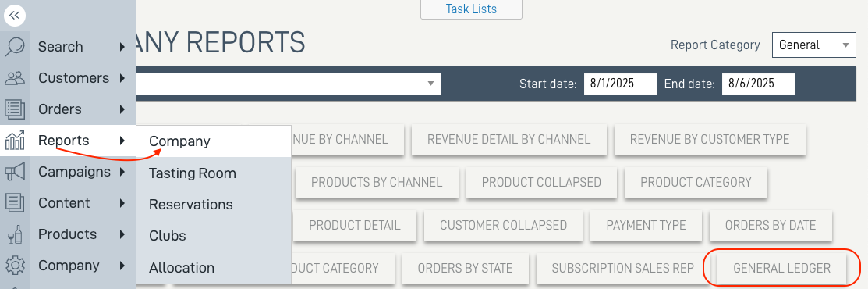The height and width of the screenshot is (289, 868).
Task: Click the Company gear icon
Action: (15, 266)
